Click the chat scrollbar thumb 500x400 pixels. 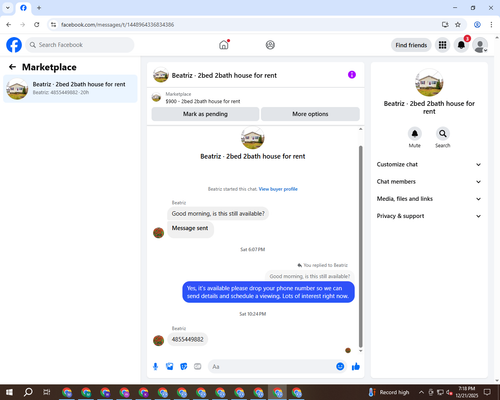click(360, 247)
